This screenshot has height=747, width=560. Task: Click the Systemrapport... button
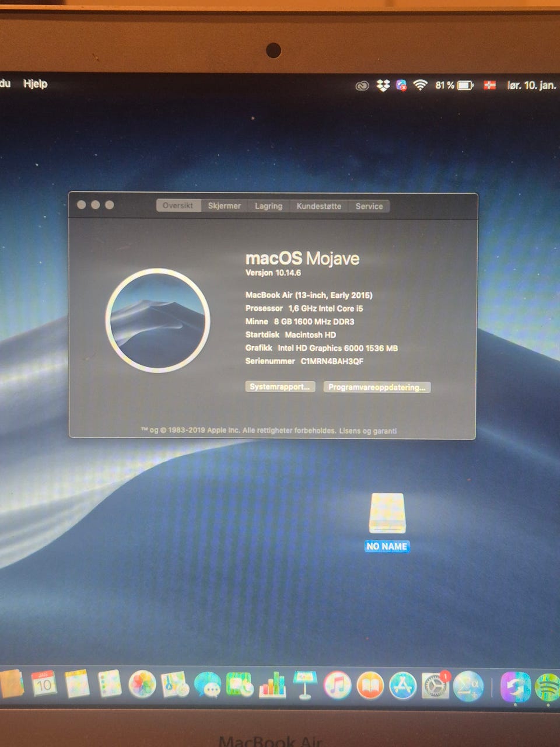(x=280, y=386)
